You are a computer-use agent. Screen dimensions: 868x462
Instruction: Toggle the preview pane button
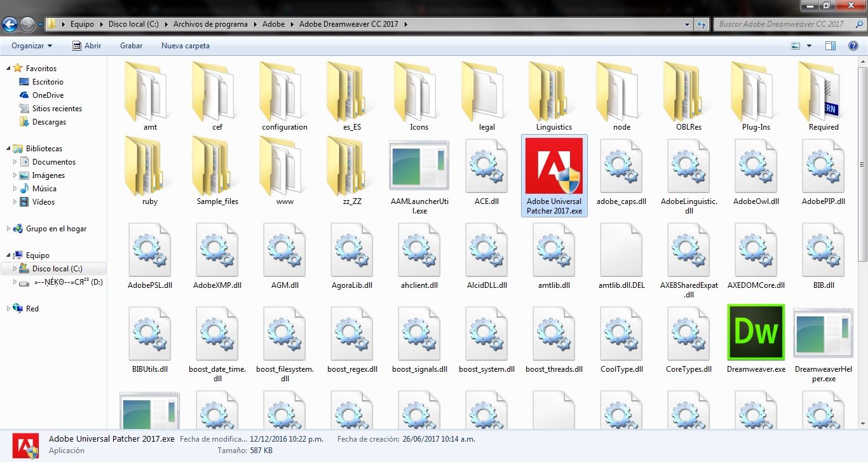tap(830, 46)
